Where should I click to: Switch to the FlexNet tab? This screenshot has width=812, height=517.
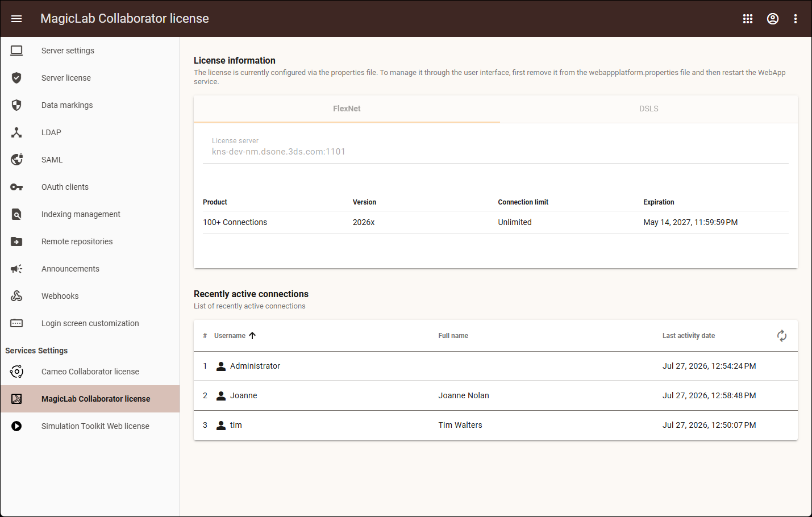click(x=347, y=109)
